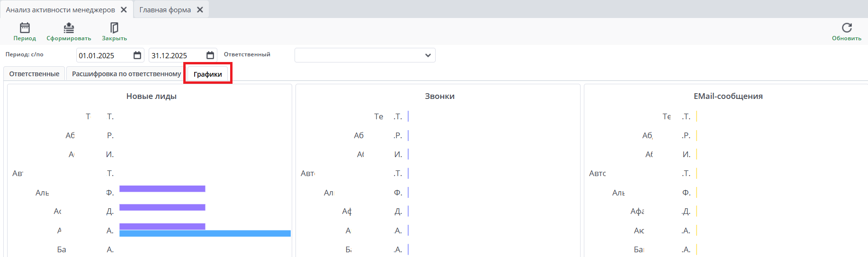Click the Звонки chart title

pos(439,96)
